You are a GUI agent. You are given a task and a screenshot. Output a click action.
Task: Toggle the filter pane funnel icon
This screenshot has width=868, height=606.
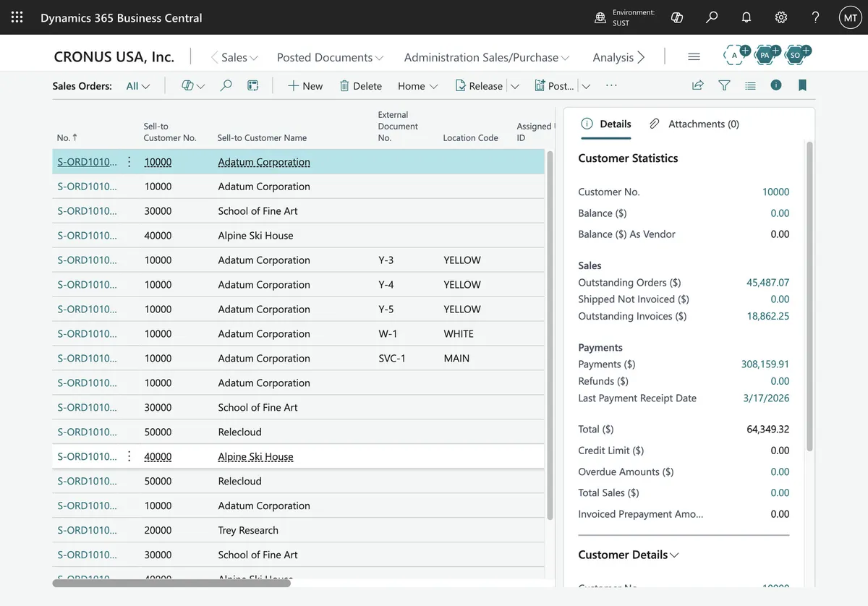[724, 85]
